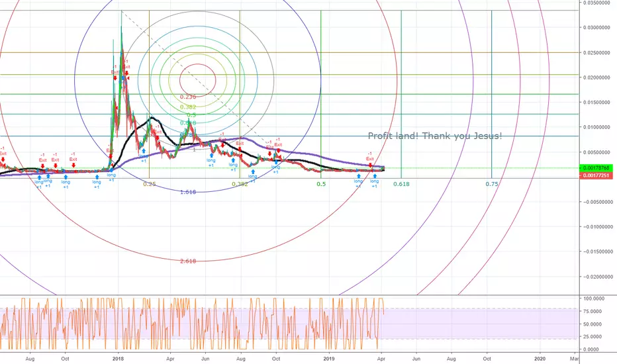Click the 75.0000 oscillator scale value

pyautogui.click(x=593, y=311)
